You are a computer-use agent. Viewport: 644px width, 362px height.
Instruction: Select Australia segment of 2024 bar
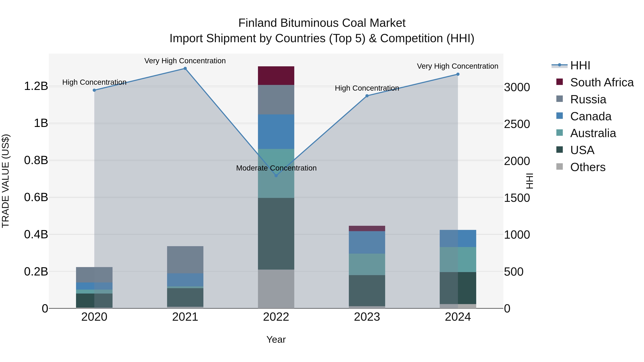tap(458, 260)
